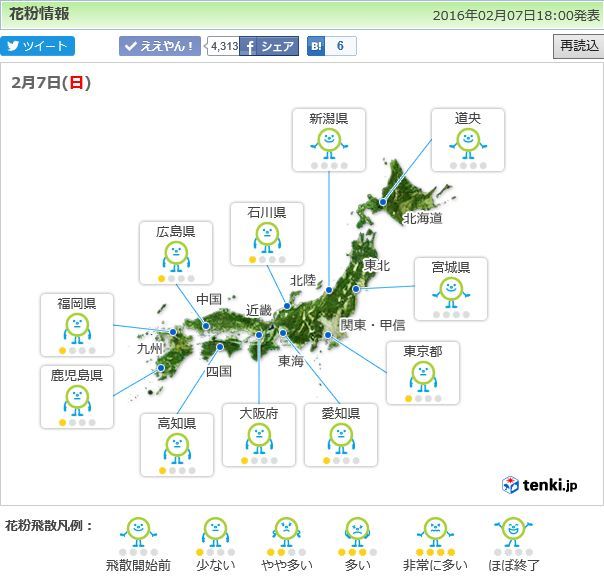
Task: Click the Hatena B! bookmark button
Action: pos(316,46)
